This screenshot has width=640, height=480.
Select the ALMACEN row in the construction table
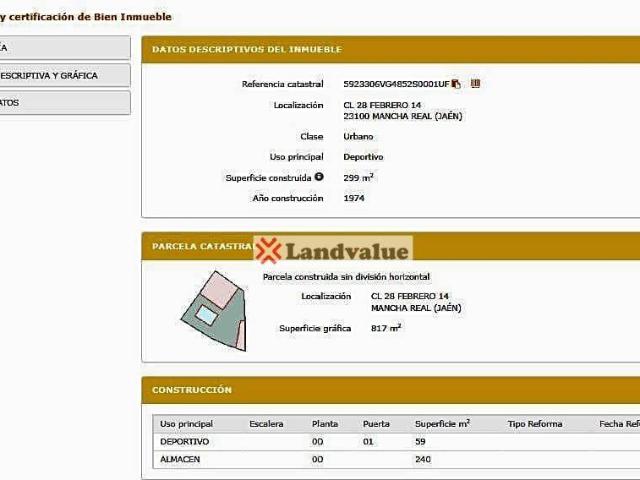(181, 459)
